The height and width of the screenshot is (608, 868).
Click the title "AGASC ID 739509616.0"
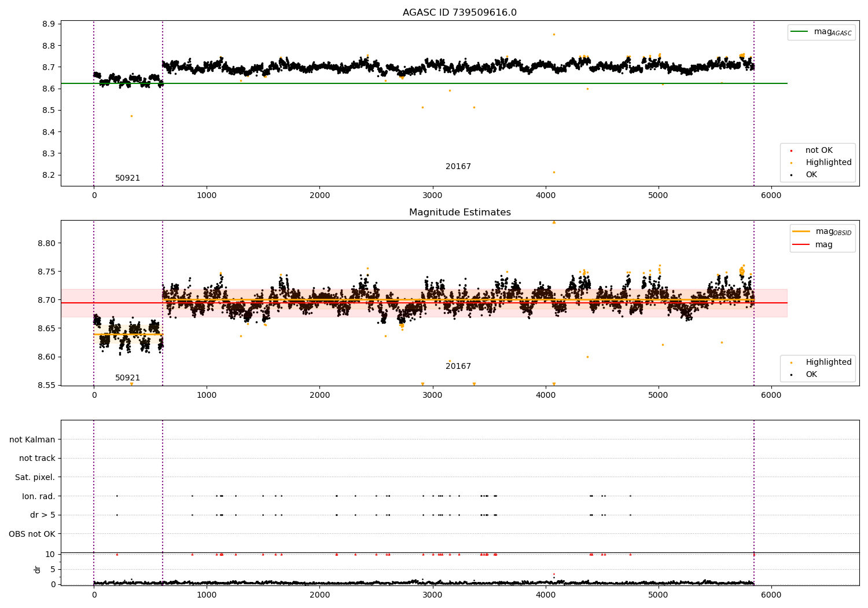[x=459, y=13]
